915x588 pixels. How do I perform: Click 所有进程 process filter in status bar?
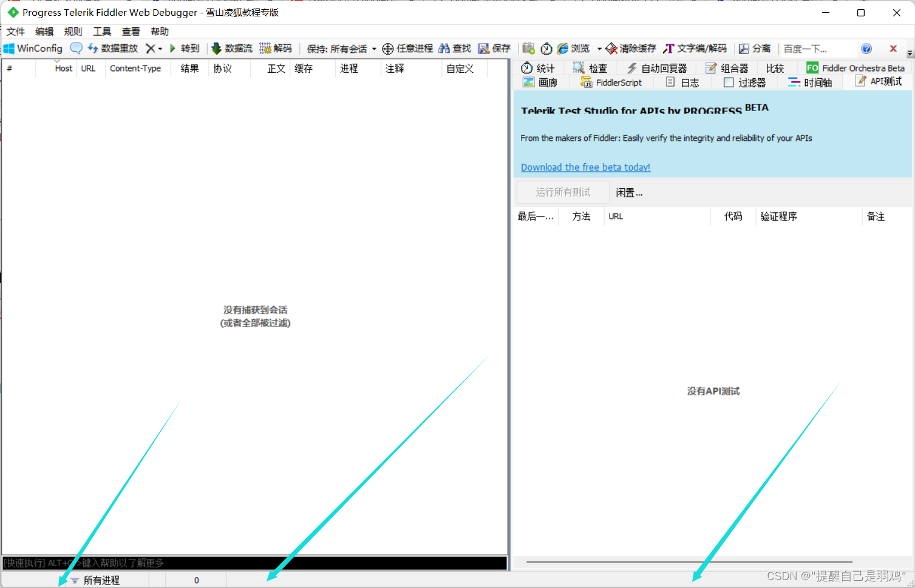pyautogui.click(x=95, y=581)
